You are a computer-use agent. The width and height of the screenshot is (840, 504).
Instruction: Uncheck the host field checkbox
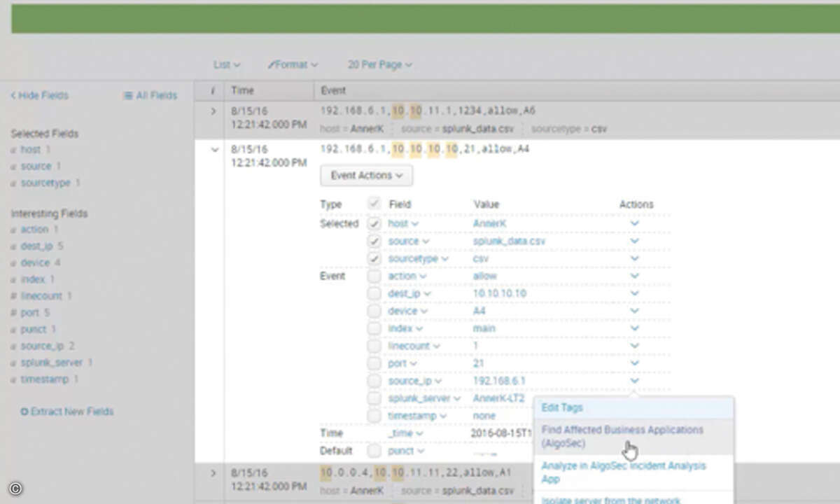pyautogui.click(x=374, y=224)
